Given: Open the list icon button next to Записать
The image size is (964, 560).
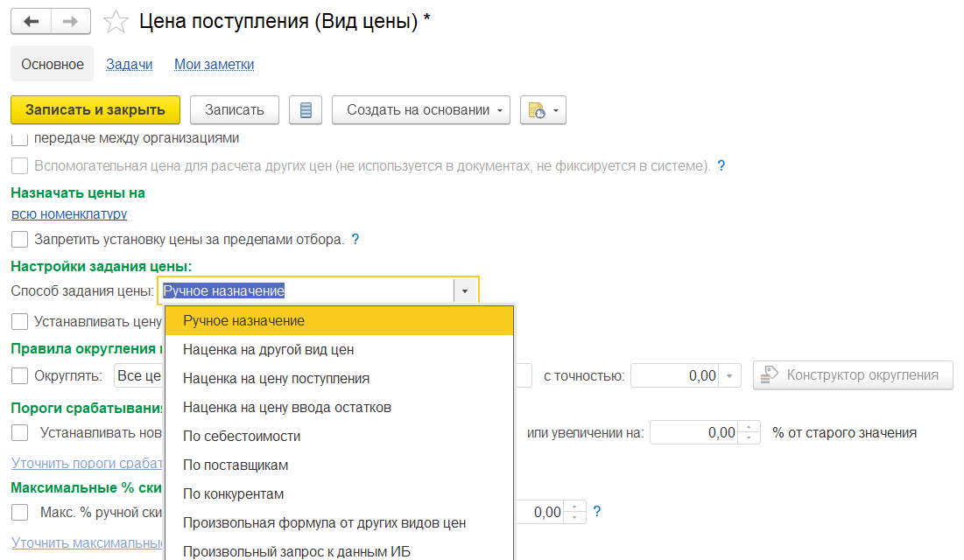Looking at the screenshot, I should 305,110.
